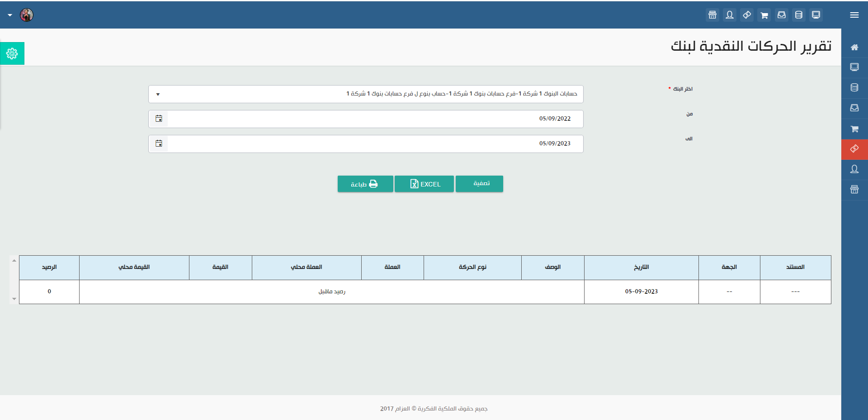Click the تصفية filter button
Image resolution: width=868 pixels, height=420 pixels.
pos(479,184)
